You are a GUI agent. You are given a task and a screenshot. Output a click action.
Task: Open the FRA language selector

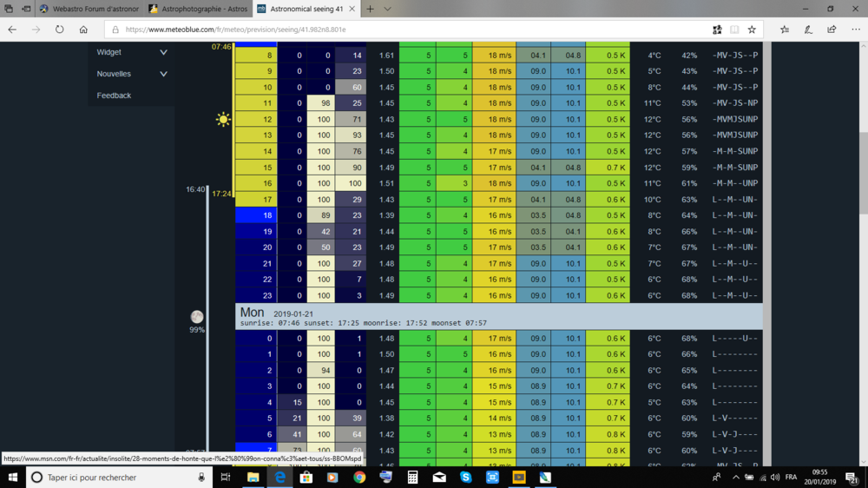click(791, 477)
